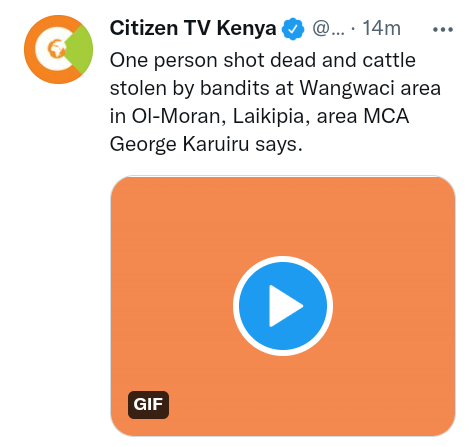469x447 pixels.
Task: Click the GIF label badge
Action: [148, 405]
